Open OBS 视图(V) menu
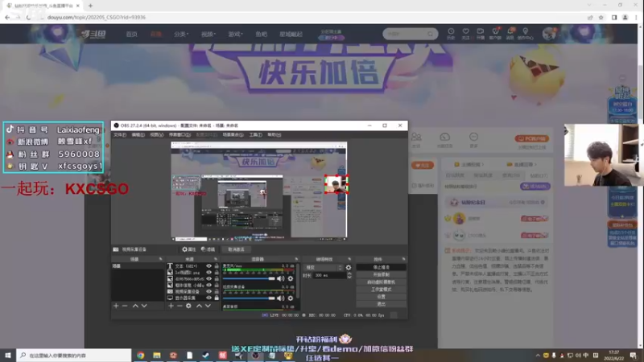 pos(156,135)
